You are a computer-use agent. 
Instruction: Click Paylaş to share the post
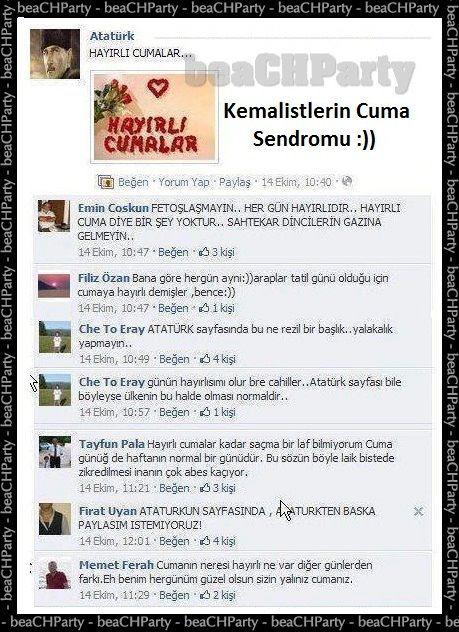pyautogui.click(x=235, y=182)
